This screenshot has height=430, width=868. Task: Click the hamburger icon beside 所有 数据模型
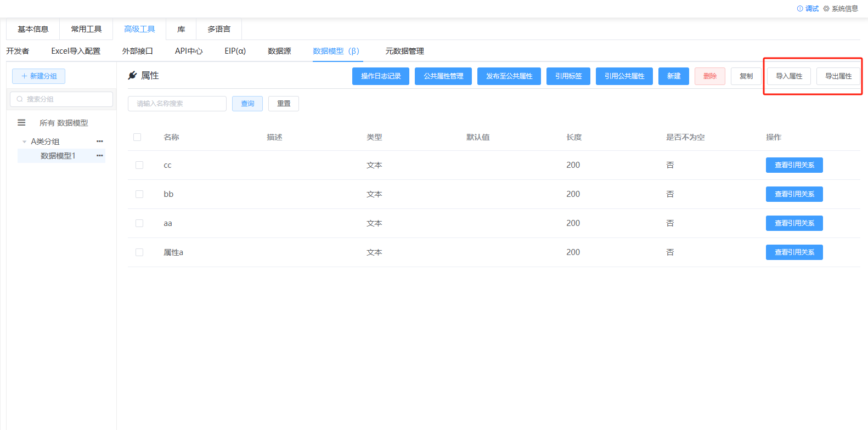tap(21, 123)
